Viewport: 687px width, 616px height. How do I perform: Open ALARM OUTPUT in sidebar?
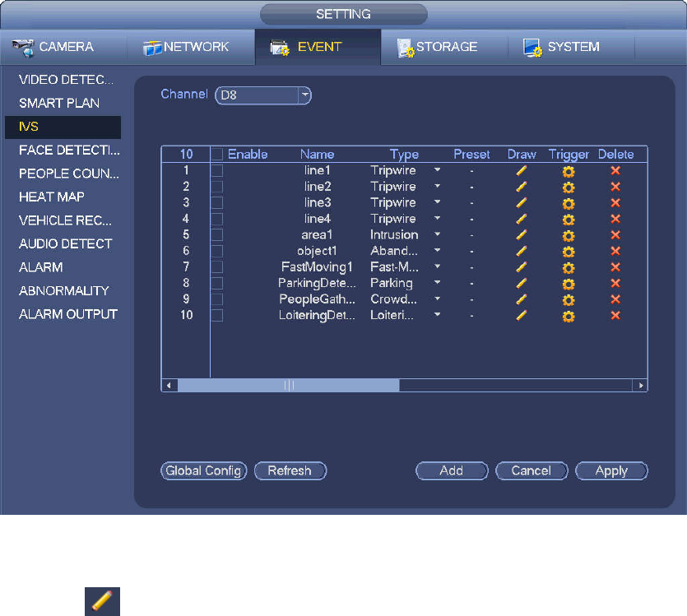pos(68,314)
